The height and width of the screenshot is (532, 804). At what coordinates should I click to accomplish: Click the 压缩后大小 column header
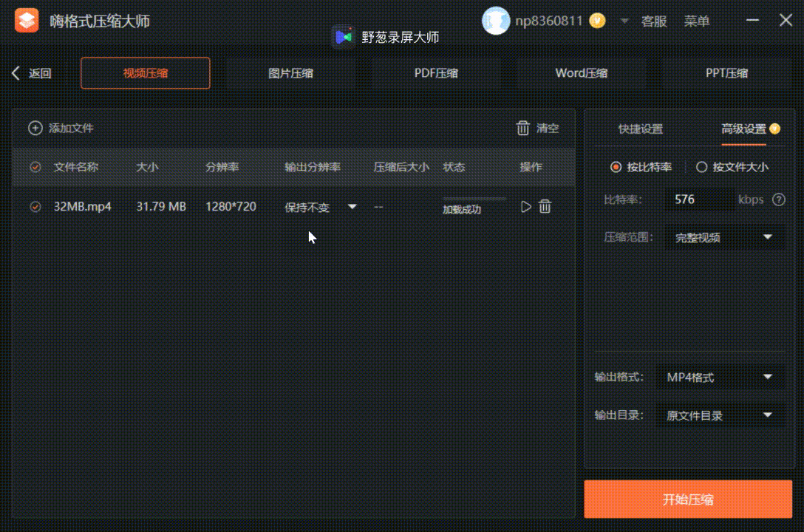tap(401, 167)
